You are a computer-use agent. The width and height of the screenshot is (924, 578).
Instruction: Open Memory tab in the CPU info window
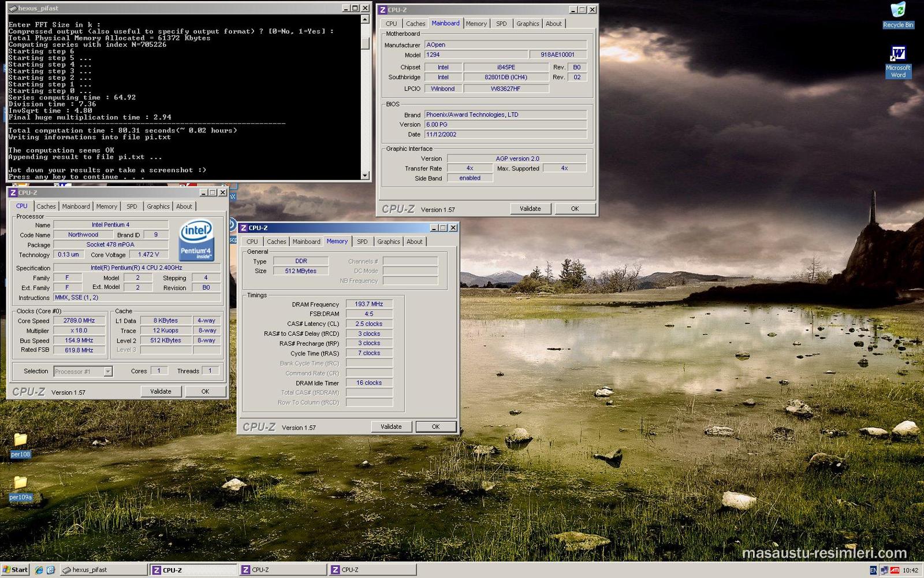point(107,206)
